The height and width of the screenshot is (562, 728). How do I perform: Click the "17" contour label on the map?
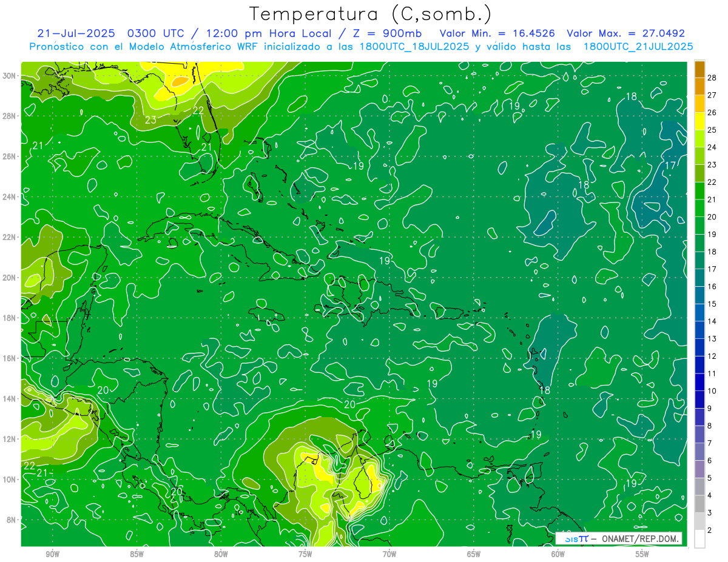671,166
